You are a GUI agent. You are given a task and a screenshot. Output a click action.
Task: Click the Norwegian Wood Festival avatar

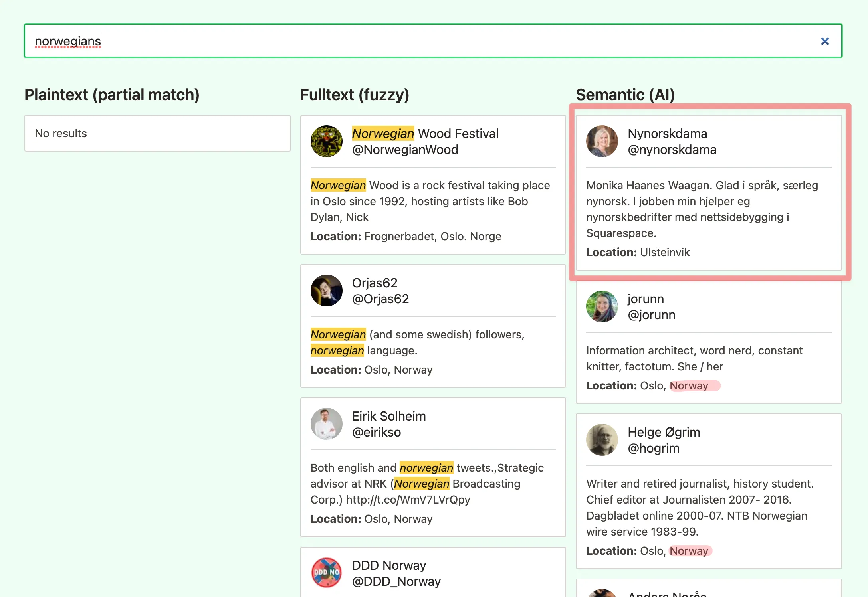(326, 141)
